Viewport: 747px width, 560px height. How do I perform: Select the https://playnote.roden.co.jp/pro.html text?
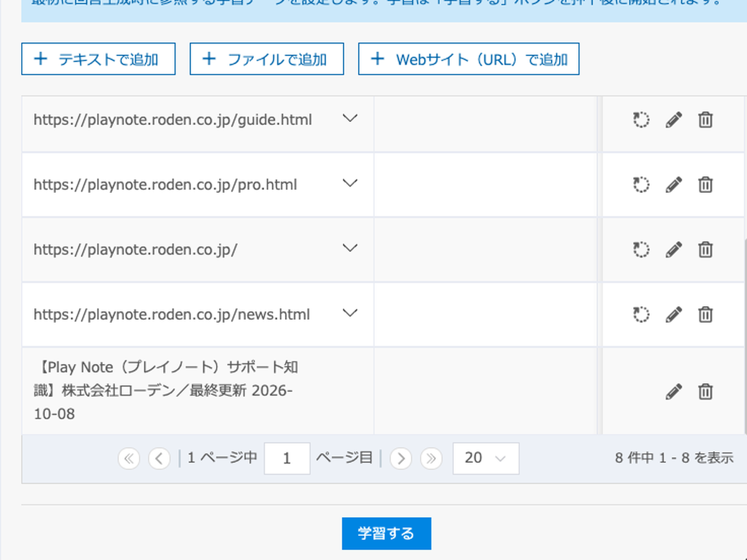[x=166, y=184]
